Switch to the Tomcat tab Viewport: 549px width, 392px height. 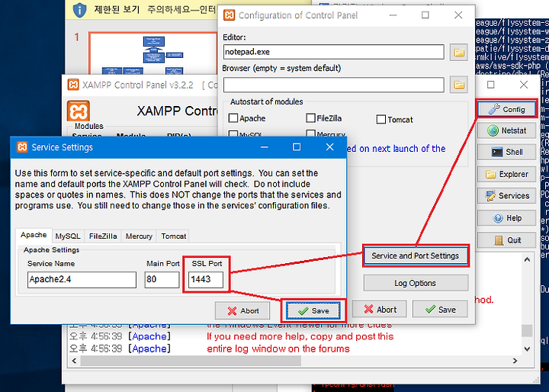point(174,236)
